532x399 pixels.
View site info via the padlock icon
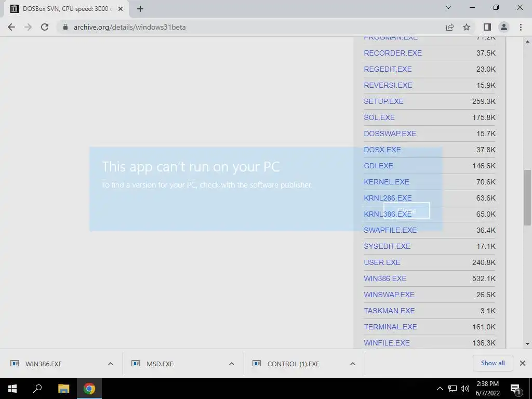click(x=65, y=27)
